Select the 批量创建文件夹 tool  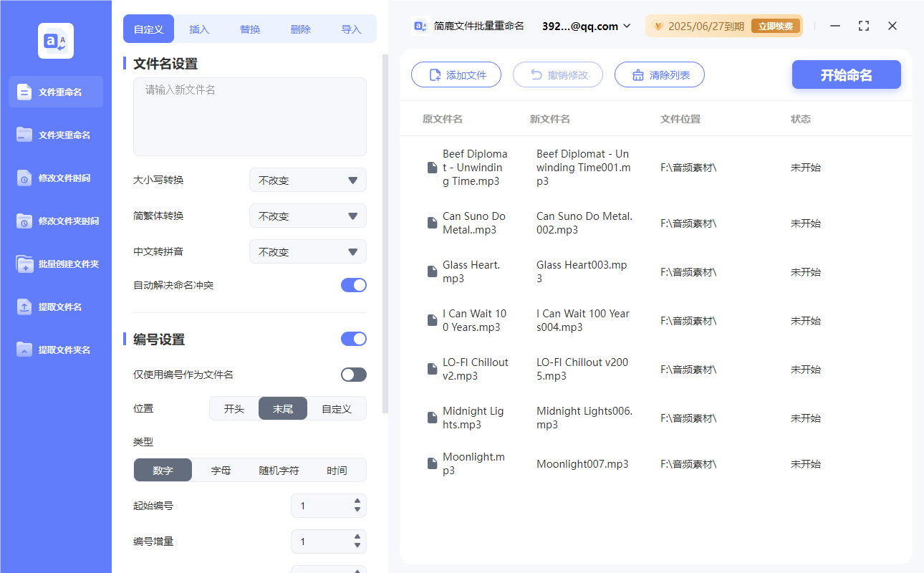[55, 264]
